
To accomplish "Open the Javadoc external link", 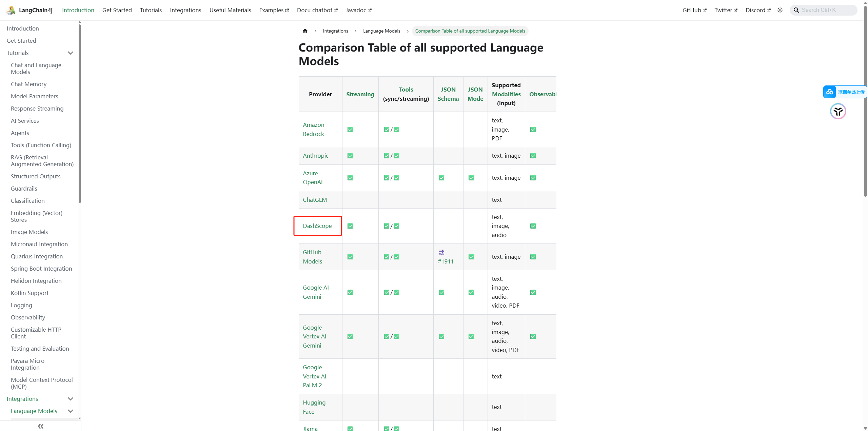I will [359, 10].
